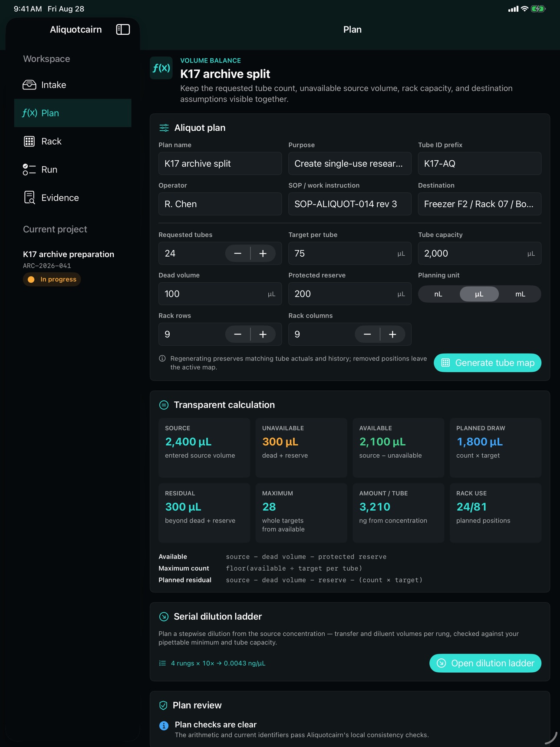Click the Plan review shield icon
The image size is (560, 747).
point(163,705)
